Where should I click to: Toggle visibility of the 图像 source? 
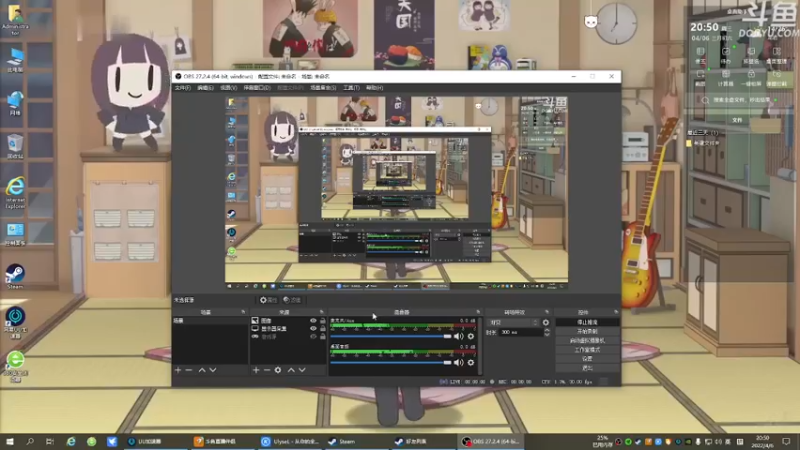(x=313, y=321)
